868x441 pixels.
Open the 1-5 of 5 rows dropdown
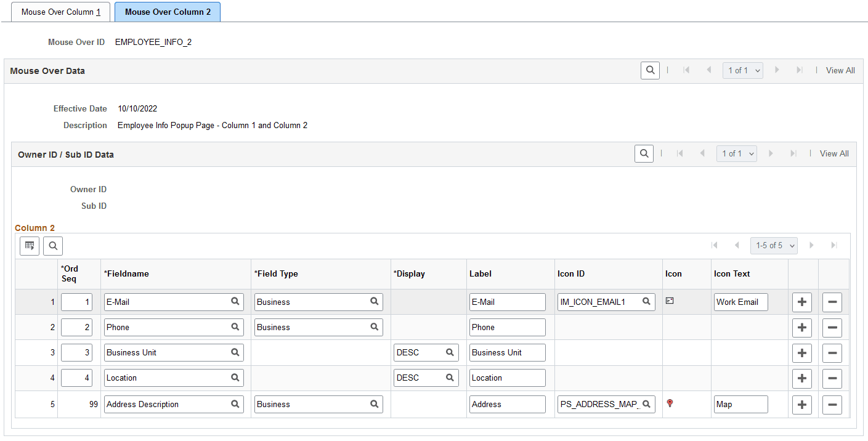pyautogui.click(x=774, y=245)
